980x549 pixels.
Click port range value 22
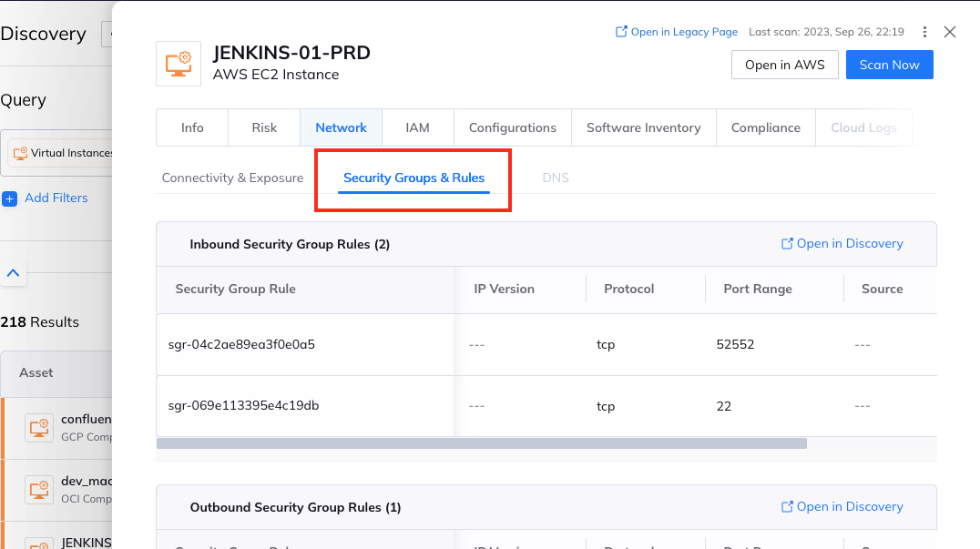click(x=724, y=406)
